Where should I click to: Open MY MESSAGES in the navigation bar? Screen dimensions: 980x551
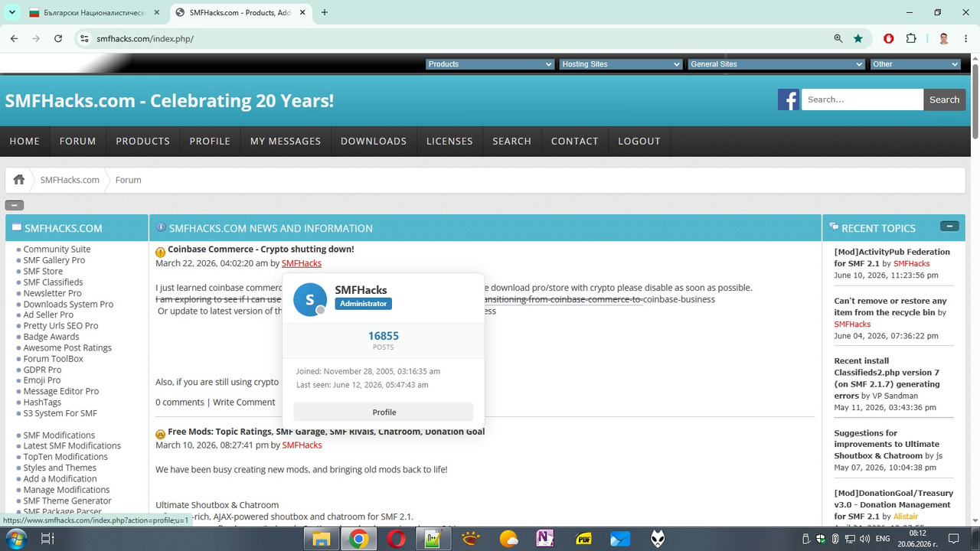[x=286, y=141]
